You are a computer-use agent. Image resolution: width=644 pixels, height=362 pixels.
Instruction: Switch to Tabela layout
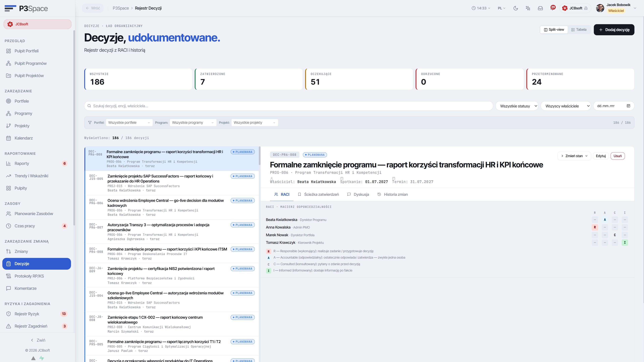(579, 30)
